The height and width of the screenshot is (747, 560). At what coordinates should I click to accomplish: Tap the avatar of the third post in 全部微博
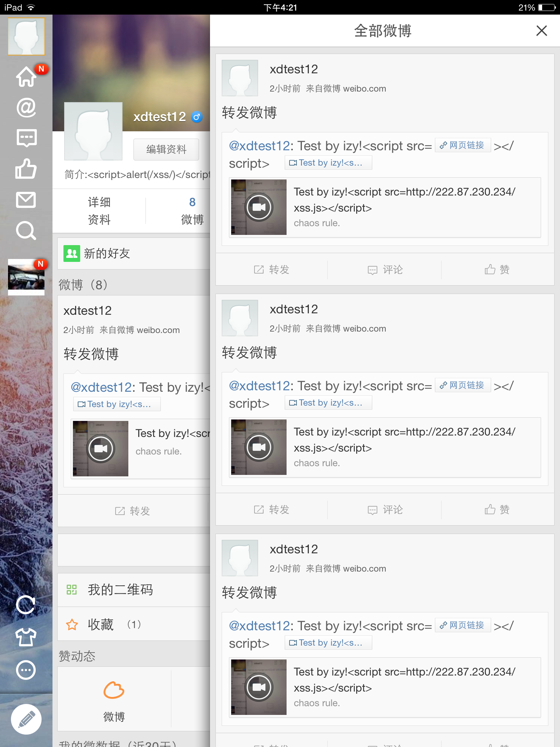click(x=240, y=558)
